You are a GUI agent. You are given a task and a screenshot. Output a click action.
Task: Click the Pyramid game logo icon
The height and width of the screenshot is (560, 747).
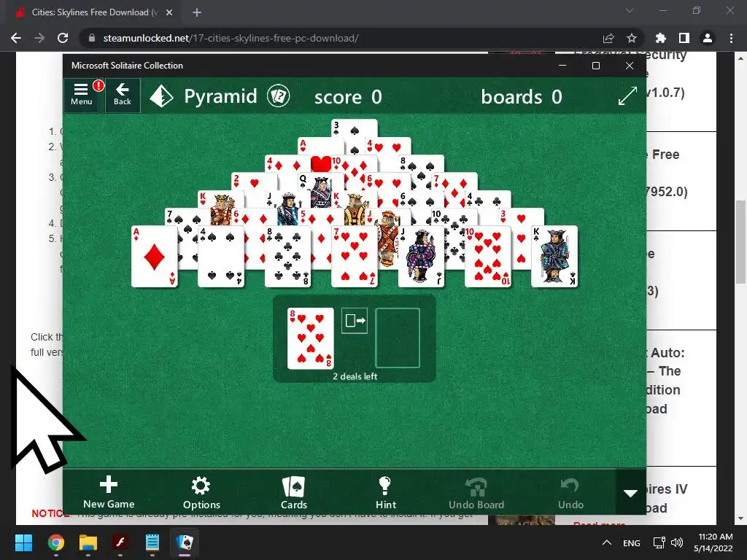pyautogui.click(x=162, y=96)
